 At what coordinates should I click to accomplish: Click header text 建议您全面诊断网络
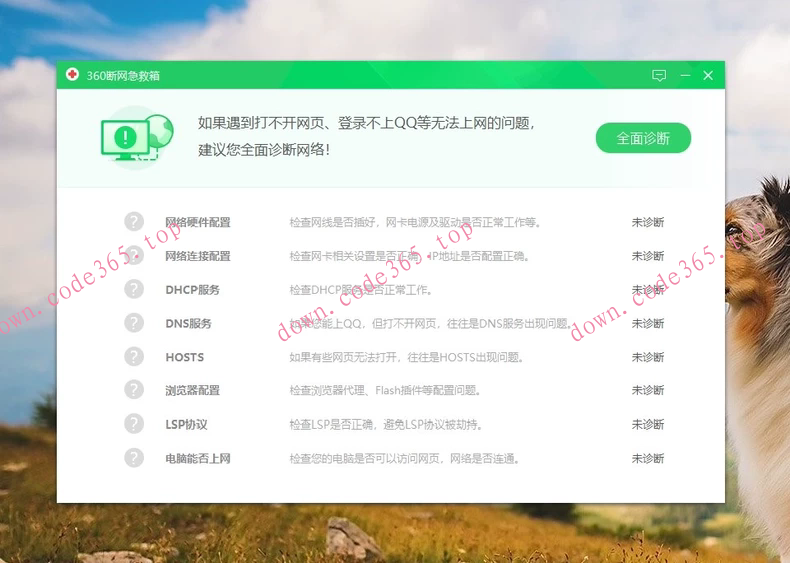coord(264,150)
